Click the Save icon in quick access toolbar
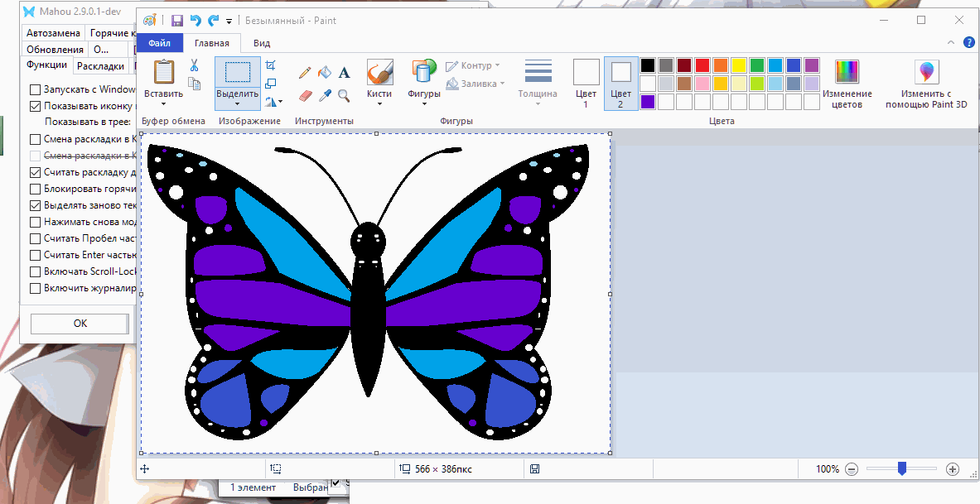 [177, 21]
